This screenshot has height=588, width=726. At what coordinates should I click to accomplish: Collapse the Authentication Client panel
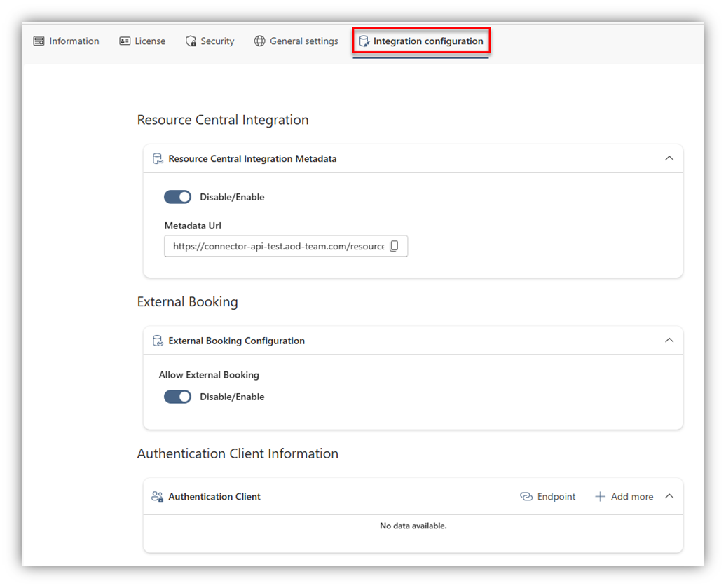[x=669, y=496]
